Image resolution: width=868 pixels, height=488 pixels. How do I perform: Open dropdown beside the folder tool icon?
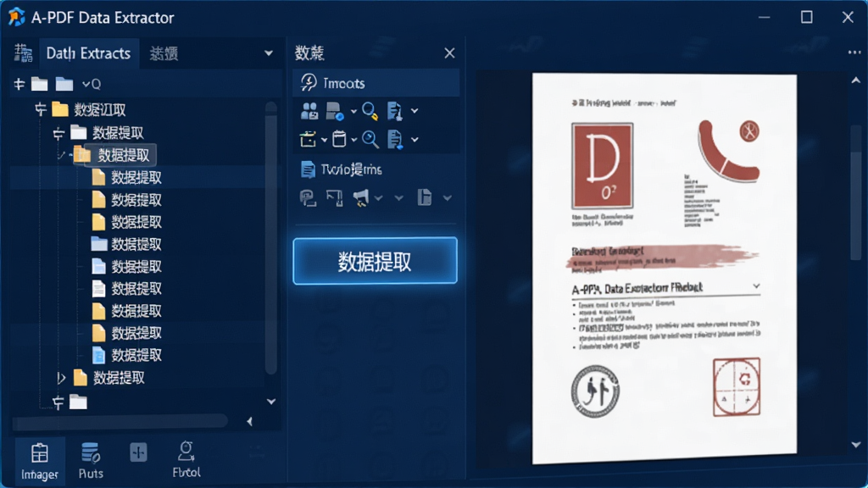pos(325,140)
